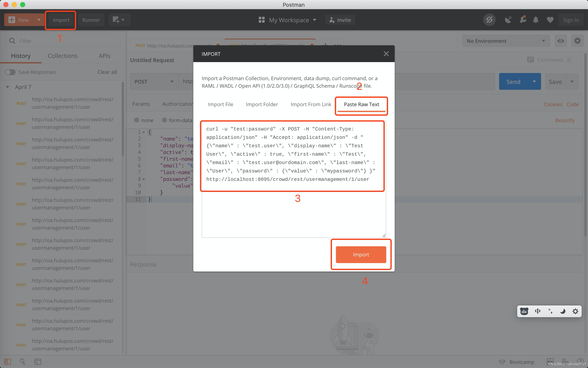Open the Send button dropdown arrow
Screen dimensions: 588x368
[x=534, y=82]
